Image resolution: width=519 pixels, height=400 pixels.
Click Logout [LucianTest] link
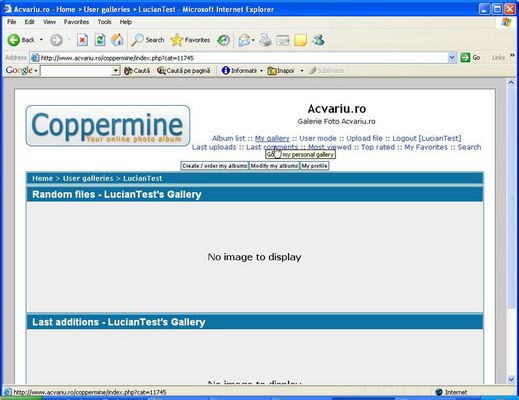pyautogui.click(x=427, y=138)
